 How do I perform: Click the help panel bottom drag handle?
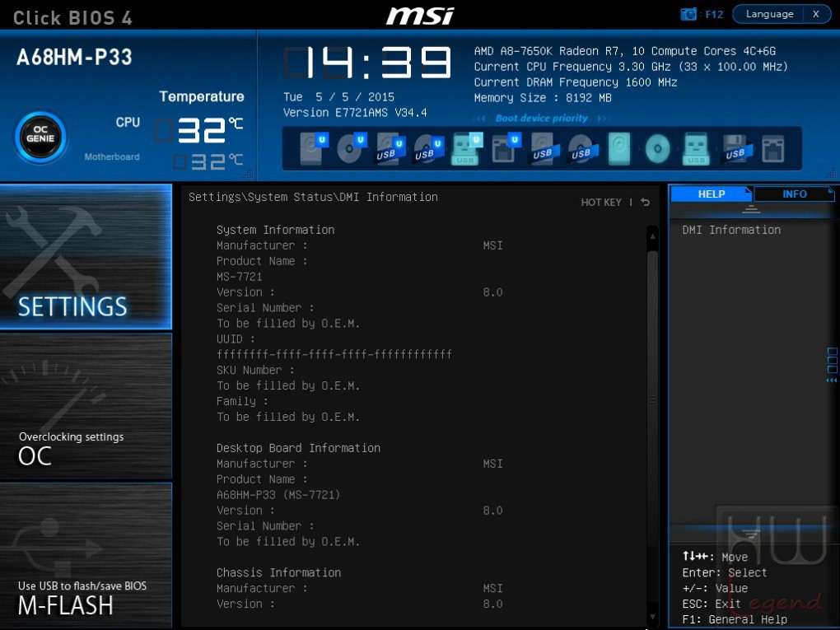click(751, 534)
